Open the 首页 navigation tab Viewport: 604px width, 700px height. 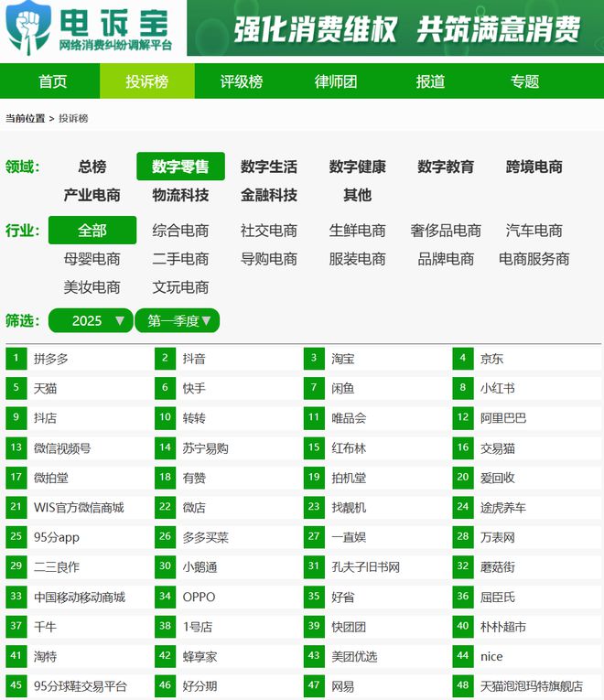[x=52, y=81]
